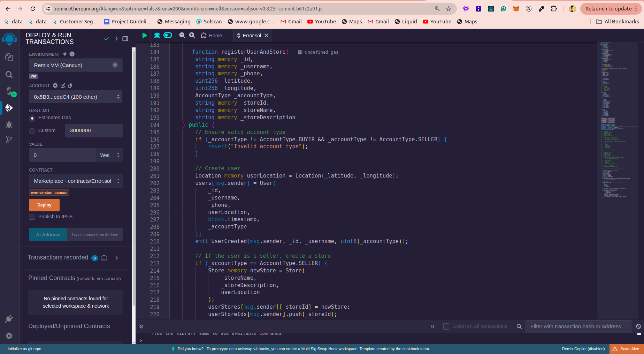Image resolution: width=644 pixels, height=354 pixels.
Task: Click the 0 pending transactions counter in terminal bar
Action: click(432, 326)
